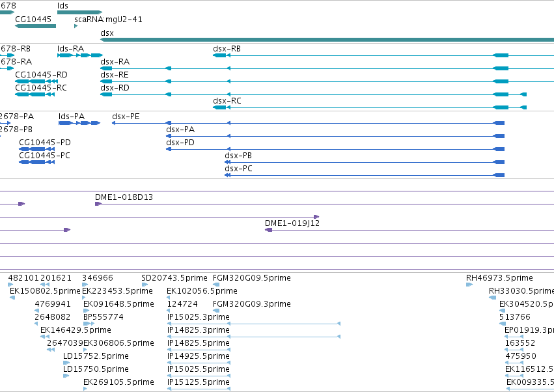
Task: Select the EK091648.5prime EST label
Action: tap(118, 304)
